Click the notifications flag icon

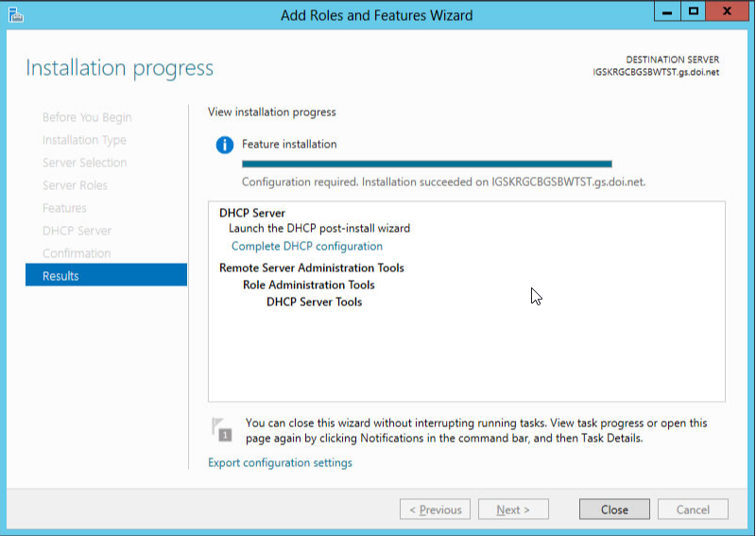[222, 429]
